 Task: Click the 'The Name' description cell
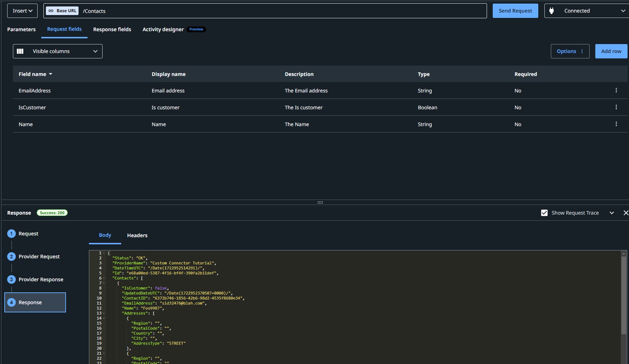click(297, 124)
